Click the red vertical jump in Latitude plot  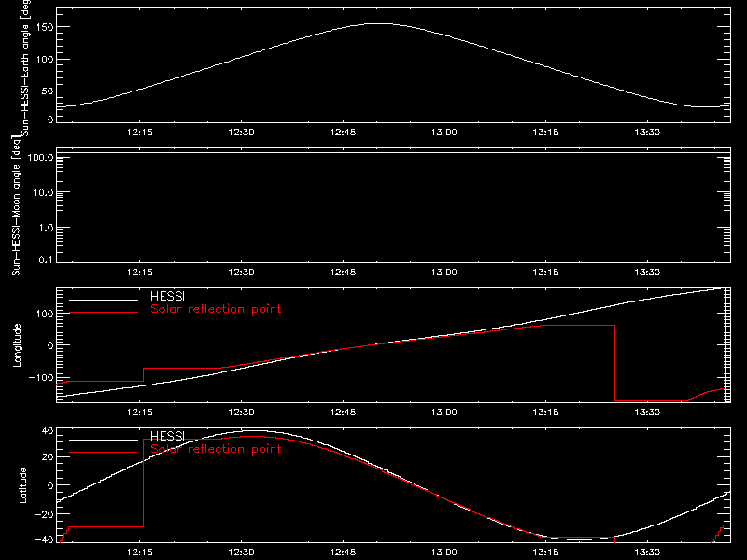tap(143, 483)
